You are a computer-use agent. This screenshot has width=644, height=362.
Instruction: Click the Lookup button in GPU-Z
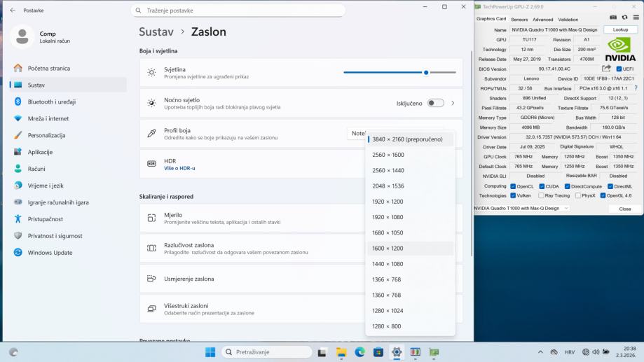coord(620,29)
